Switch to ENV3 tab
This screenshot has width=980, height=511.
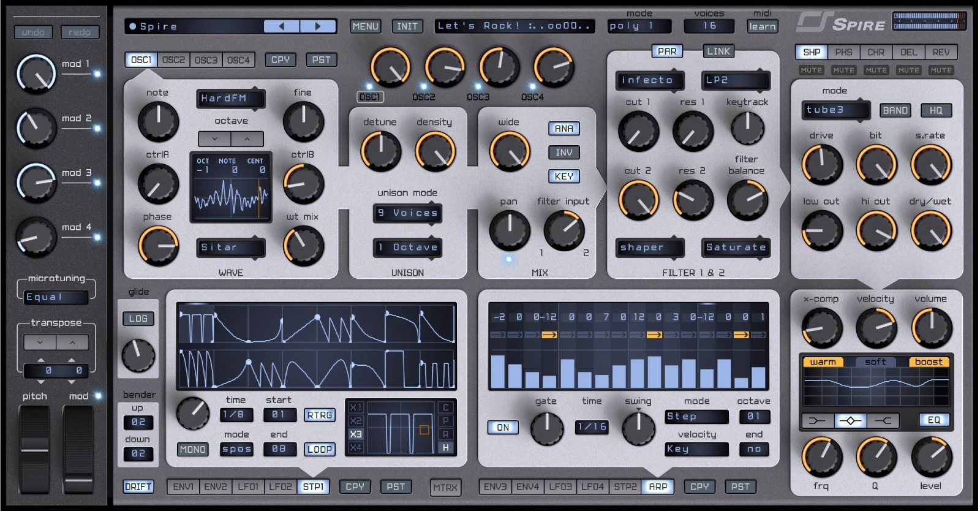[x=495, y=487]
